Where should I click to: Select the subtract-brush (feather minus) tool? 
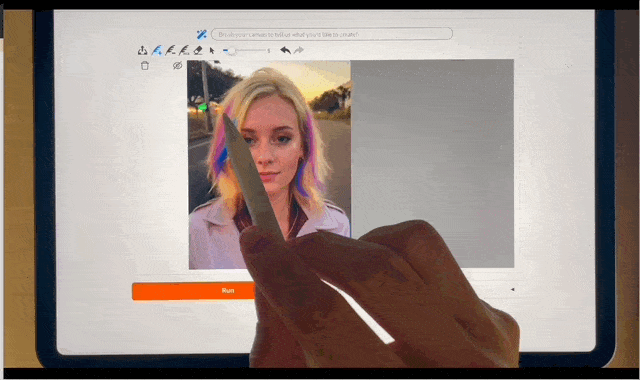[x=171, y=50]
